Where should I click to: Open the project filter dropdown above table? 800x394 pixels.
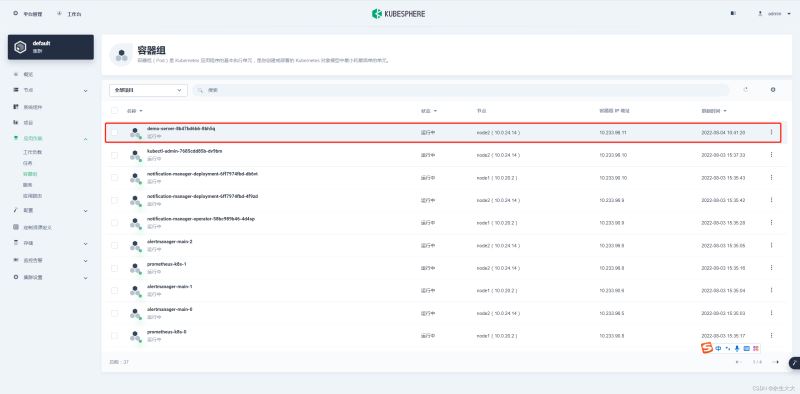148,90
